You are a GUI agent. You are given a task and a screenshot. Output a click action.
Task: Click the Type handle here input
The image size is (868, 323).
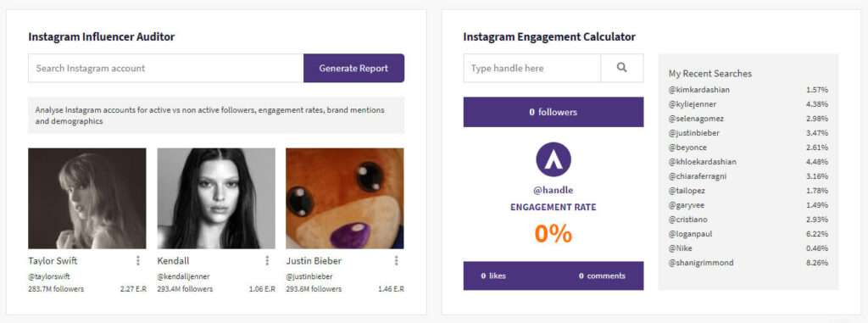point(532,68)
